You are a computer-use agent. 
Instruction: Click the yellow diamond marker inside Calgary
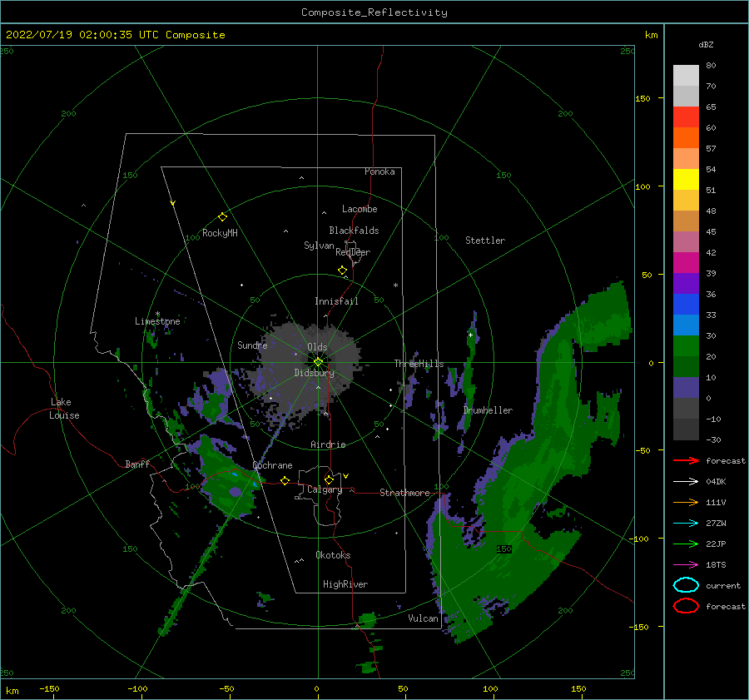pyautogui.click(x=329, y=479)
